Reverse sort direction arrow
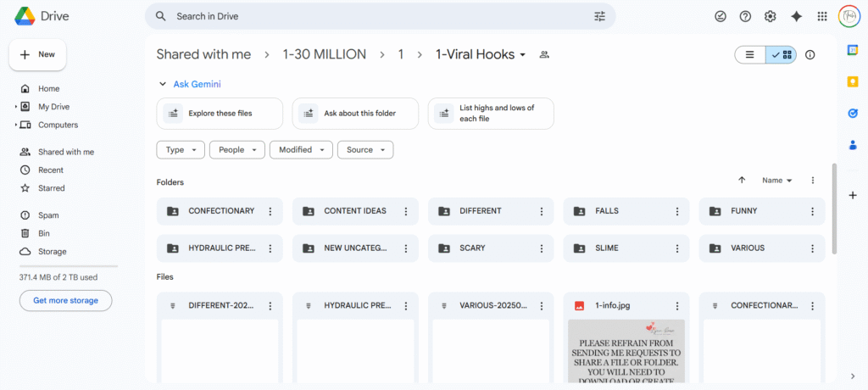Screen dimensions: 868x390 [x=742, y=181]
